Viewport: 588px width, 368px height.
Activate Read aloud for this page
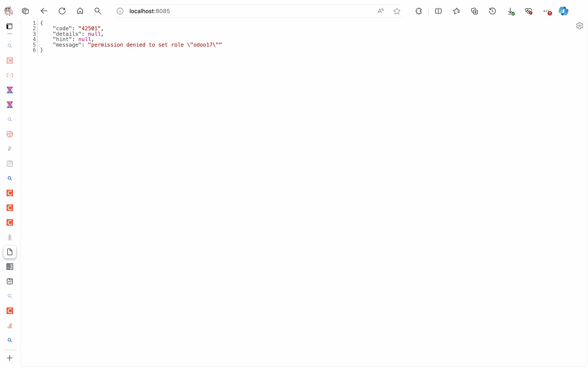click(380, 11)
